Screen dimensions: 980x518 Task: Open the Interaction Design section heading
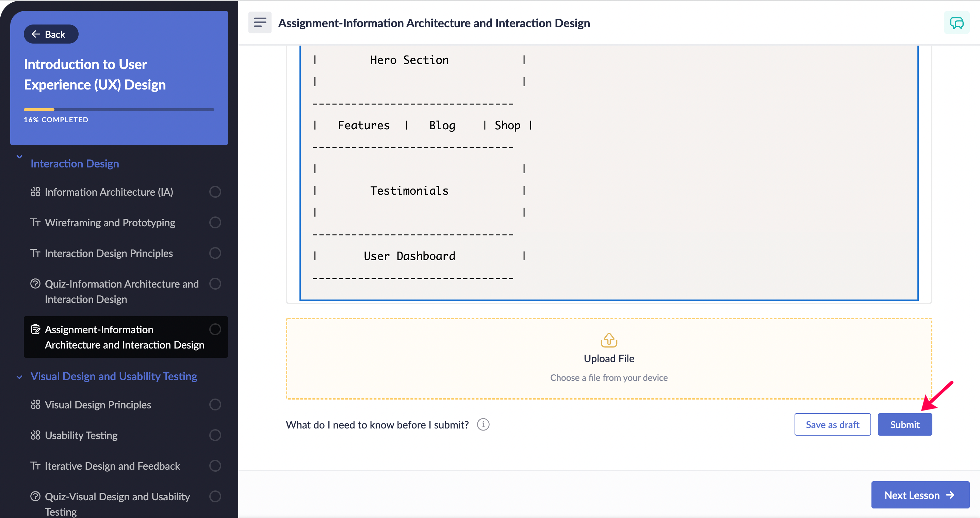[75, 164]
